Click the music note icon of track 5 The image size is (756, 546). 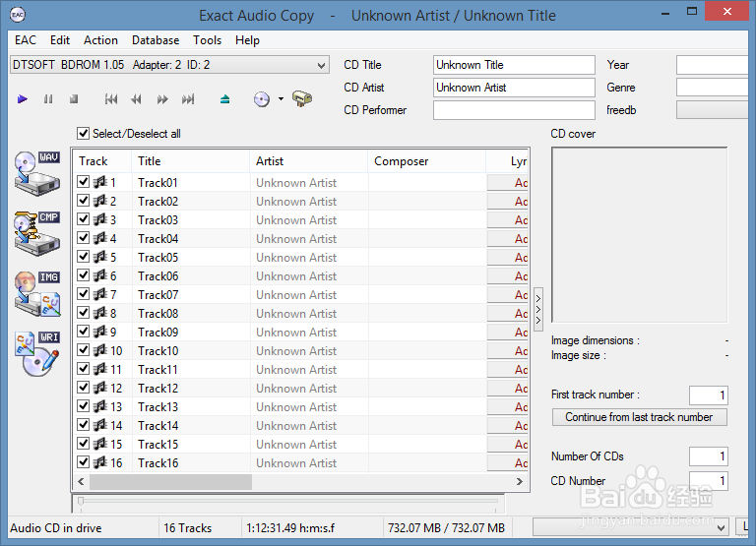pyautogui.click(x=99, y=257)
